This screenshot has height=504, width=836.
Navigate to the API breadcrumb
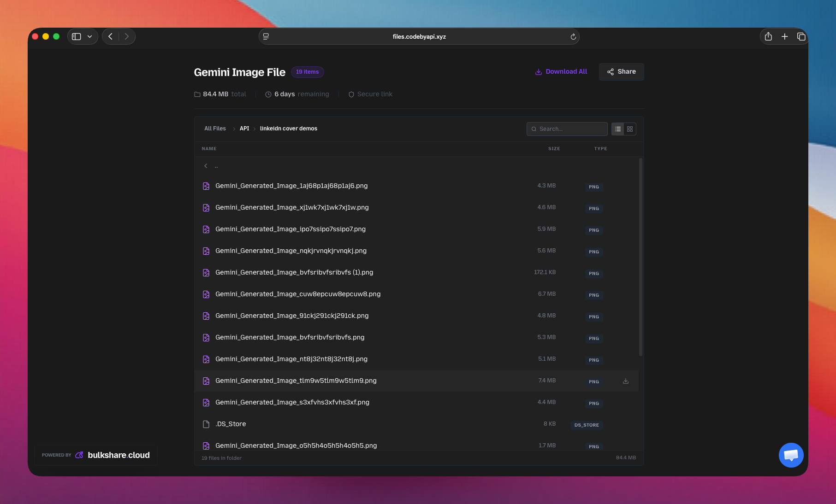tap(244, 129)
